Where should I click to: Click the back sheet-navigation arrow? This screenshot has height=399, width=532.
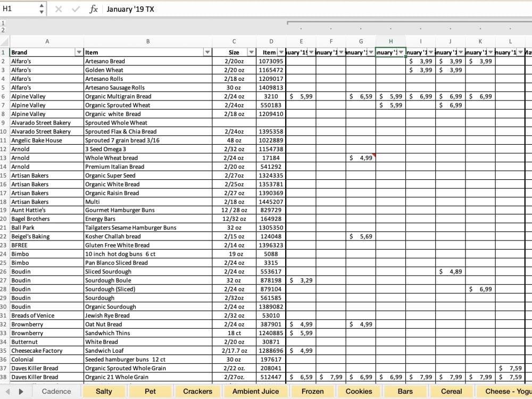(7, 391)
